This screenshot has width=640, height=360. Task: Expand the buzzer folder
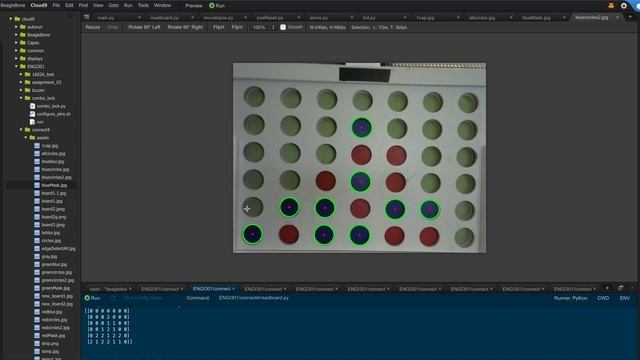coord(21,90)
